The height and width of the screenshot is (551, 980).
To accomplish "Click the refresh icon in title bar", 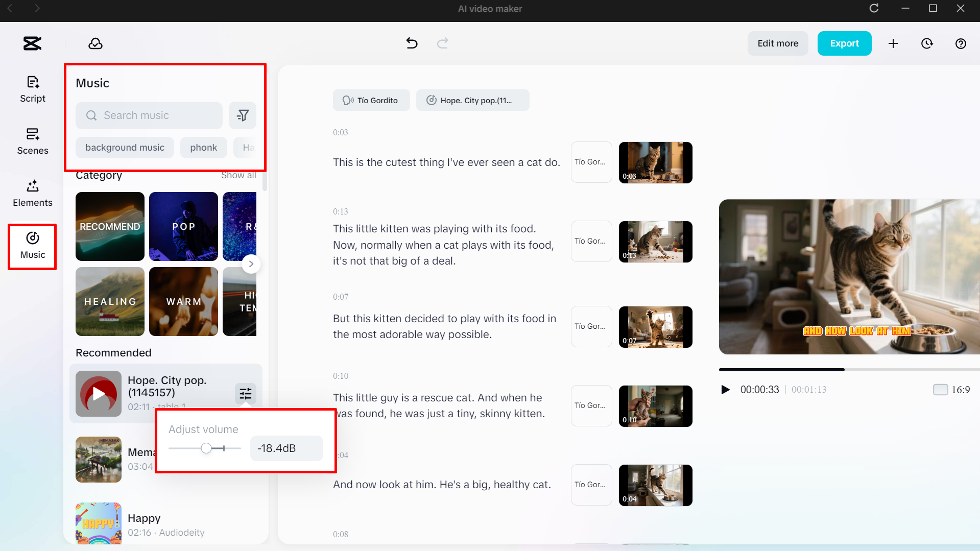I will tap(874, 8).
